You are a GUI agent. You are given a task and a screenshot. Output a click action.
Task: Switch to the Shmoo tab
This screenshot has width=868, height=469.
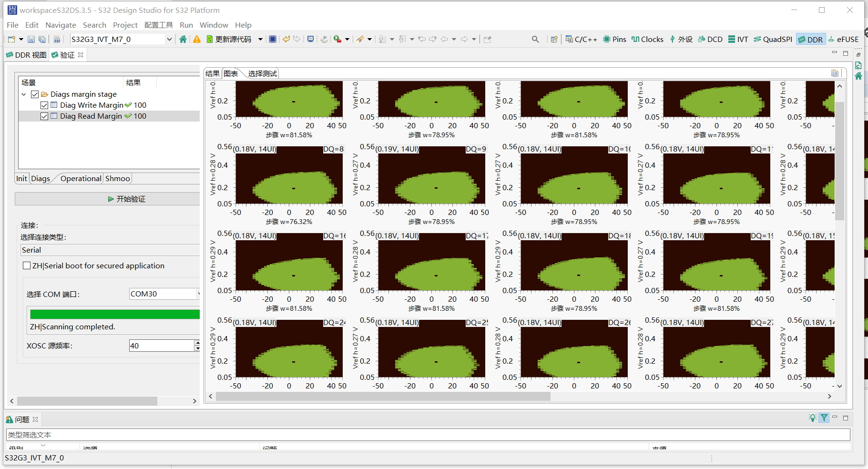[117, 178]
